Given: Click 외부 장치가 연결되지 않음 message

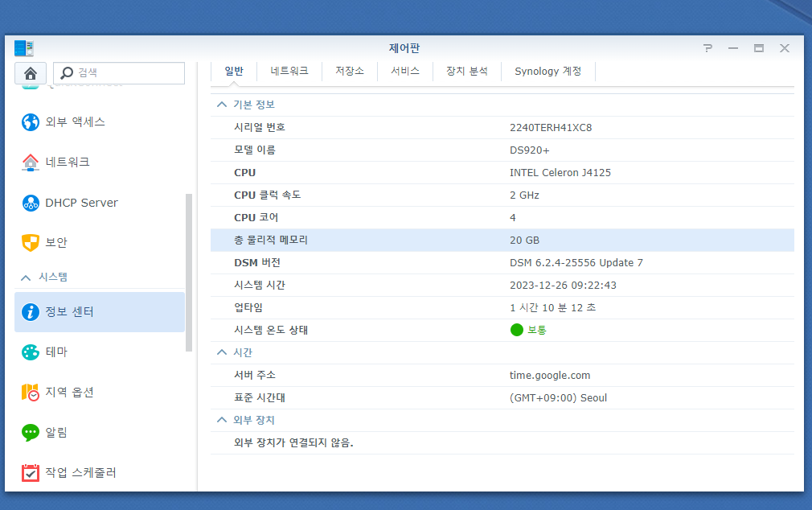Looking at the screenshot, I should coord(293,442).
